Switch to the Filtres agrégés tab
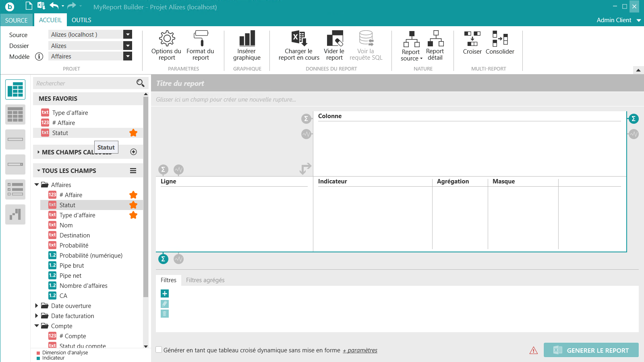Screen dimensions: 644x362 (205, 280)
